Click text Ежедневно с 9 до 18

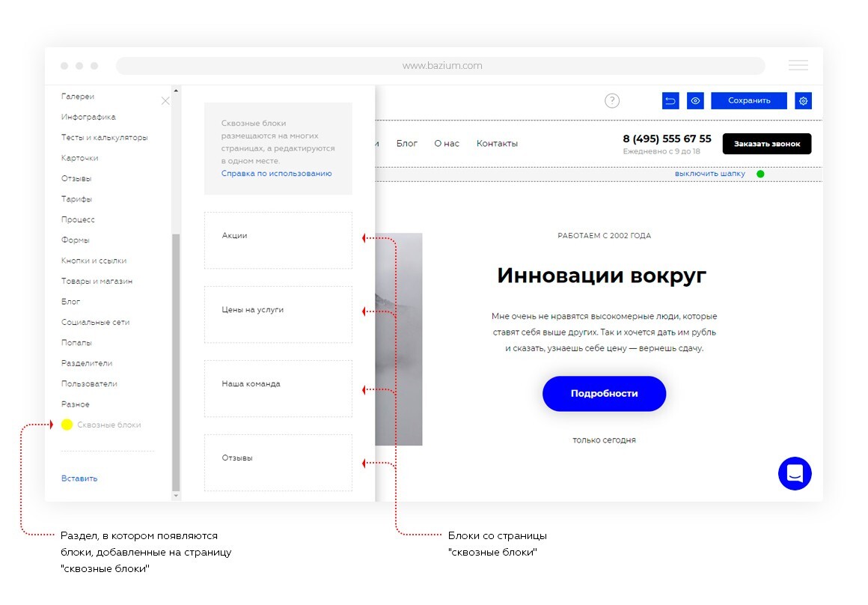click(x=661, y=151)
